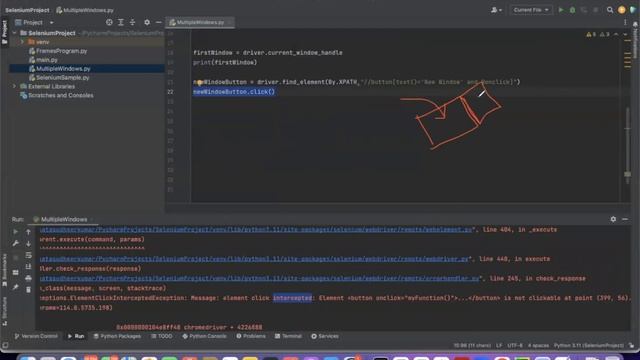Go to previous highlighted error arrow
The width and height of the screenshot is (640, 360).
coord(616,34)
